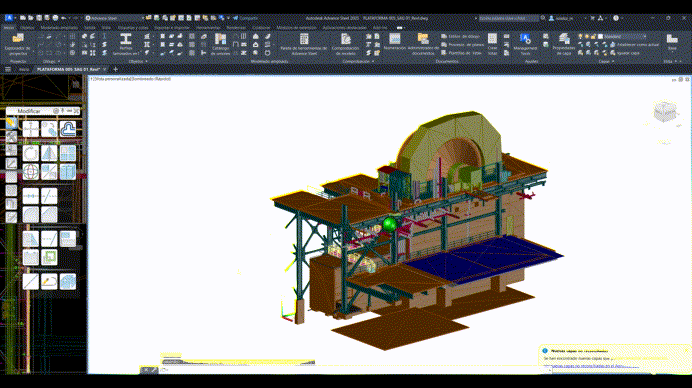Open Catálogo de uniones
Screen dimensions: 692x388
tap(220, 44)
